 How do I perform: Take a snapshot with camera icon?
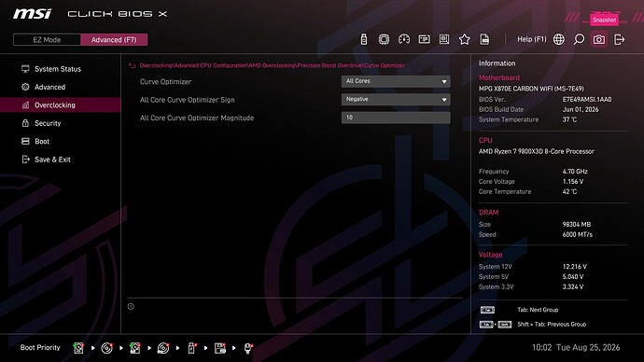click(x=599, y=39)
